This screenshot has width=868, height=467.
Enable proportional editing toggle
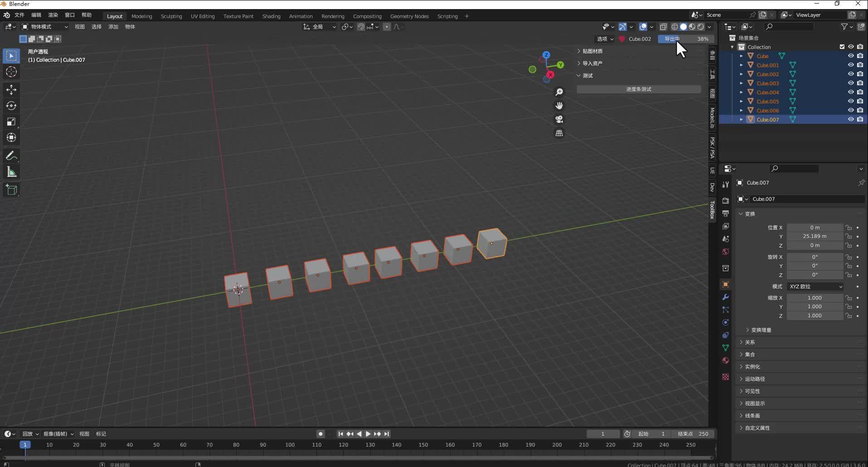pyautogui.click(x=386, y=27)
